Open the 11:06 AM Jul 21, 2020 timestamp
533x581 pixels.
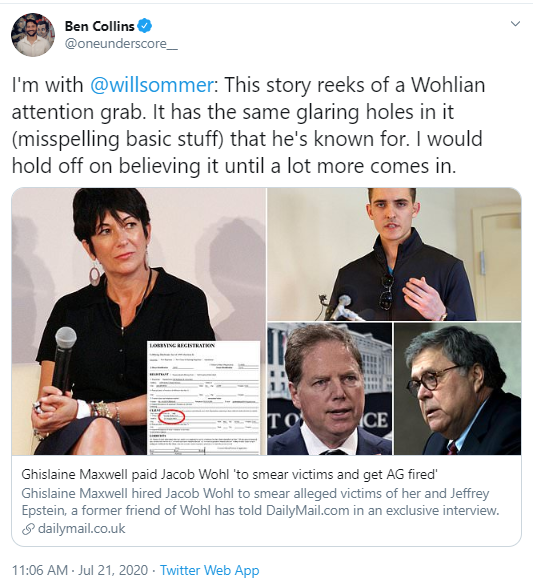click(80, 570)
